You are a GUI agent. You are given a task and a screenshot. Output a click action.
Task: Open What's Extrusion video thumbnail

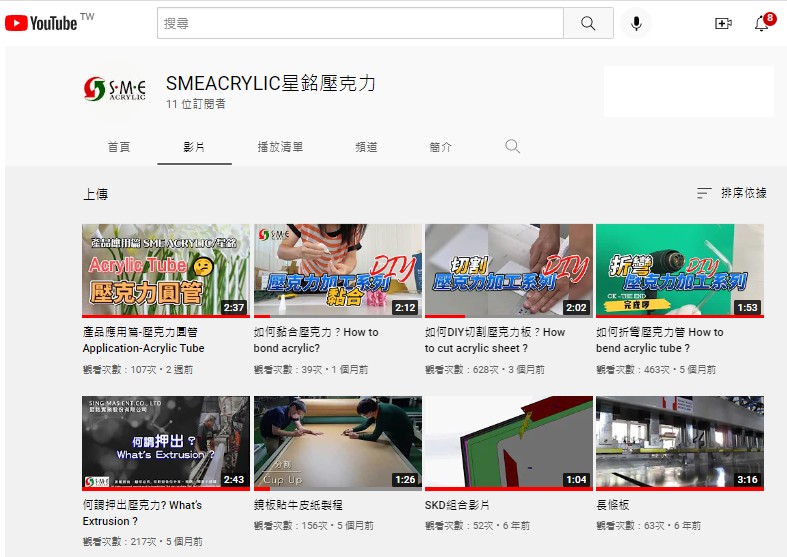click(166, 443)
